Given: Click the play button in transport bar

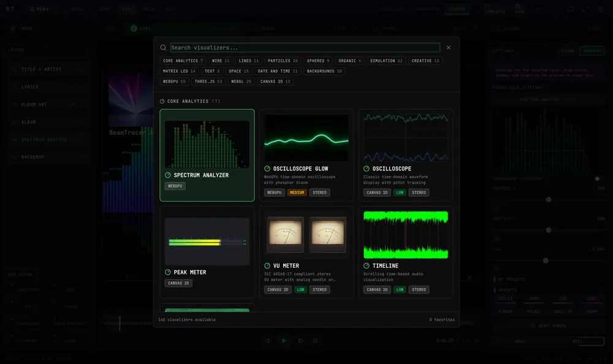Looking at the screenshot, I should point(284,341).
